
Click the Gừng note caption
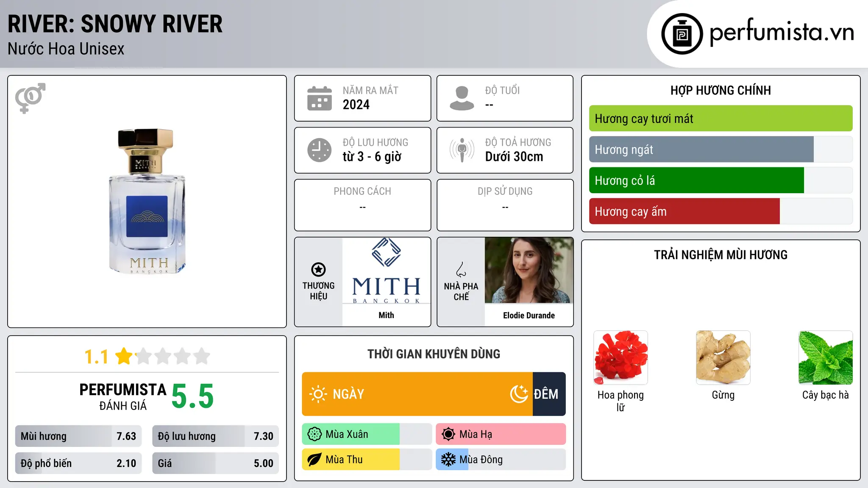(x=723, y=395)
